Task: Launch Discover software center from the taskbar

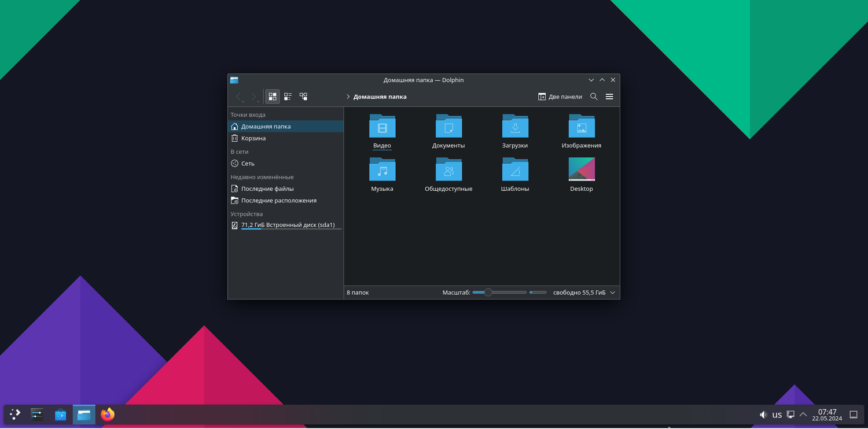Action: [x=60, y=414]
